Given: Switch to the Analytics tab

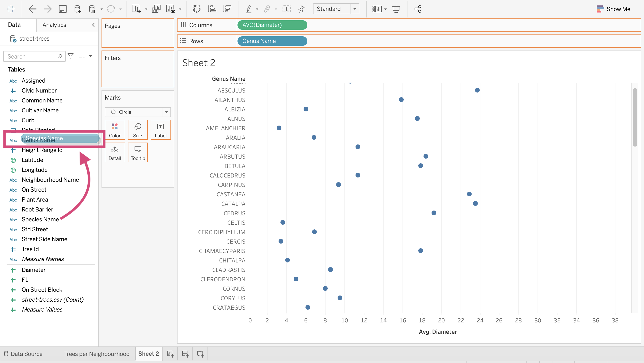Looking at the screenshot, I should (x=54, y=25).
